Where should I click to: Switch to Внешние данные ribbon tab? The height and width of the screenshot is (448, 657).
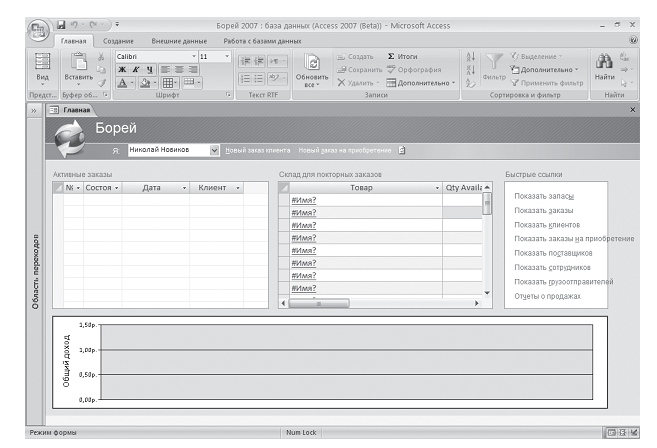[x=179, y=41]
